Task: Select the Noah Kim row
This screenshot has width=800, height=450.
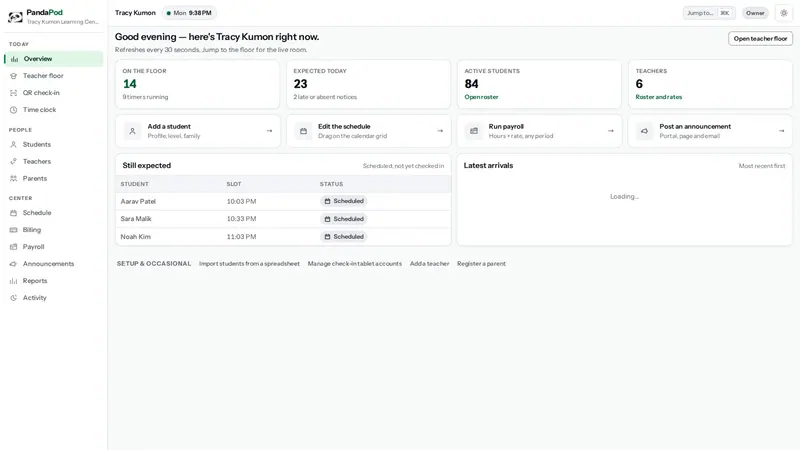Action: pyautogui.click(x=284, y=237)
